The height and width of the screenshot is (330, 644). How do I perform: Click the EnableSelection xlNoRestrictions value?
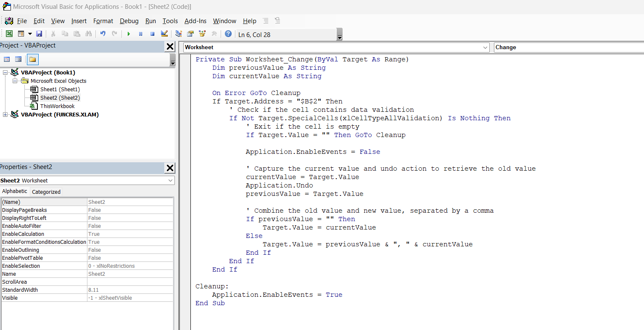click(130, 266)
